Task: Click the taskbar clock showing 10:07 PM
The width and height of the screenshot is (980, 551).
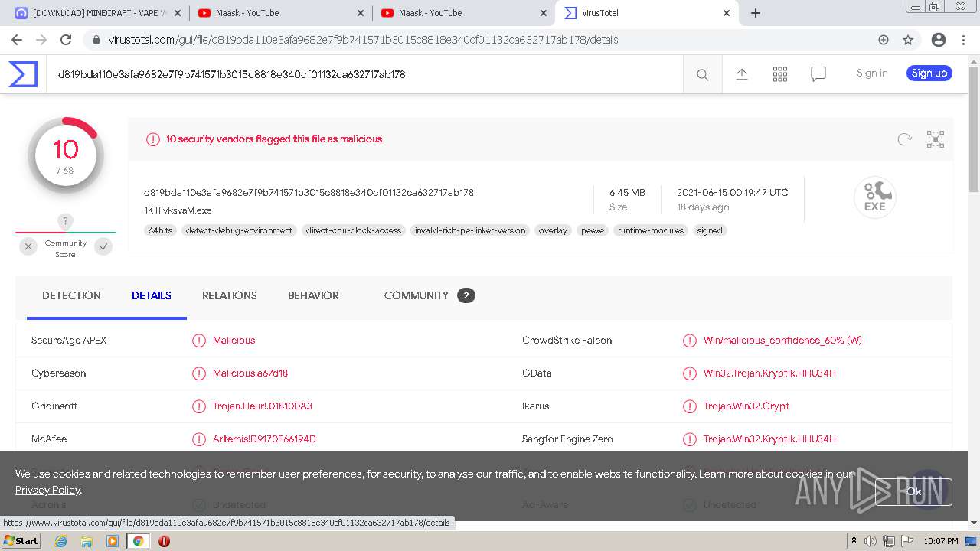Action: point(940,541)
